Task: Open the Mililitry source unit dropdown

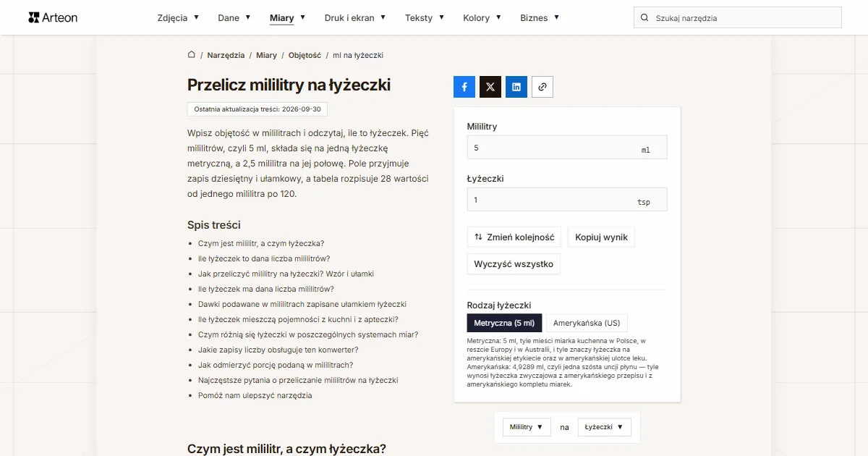Action: (527, 427)
